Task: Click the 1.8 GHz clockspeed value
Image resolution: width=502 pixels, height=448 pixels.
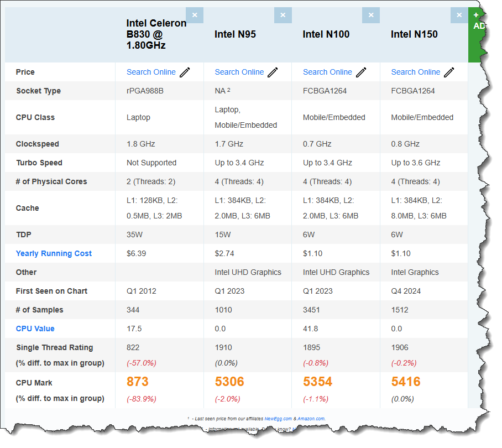Action: pyautogui.click(x=141, y=144)
